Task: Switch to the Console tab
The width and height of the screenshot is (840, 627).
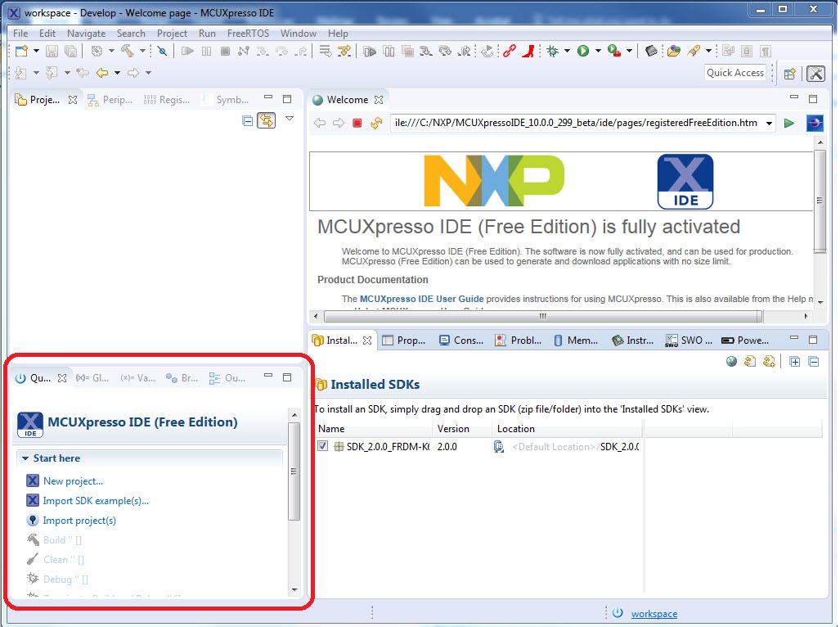Action: point(461,341)
